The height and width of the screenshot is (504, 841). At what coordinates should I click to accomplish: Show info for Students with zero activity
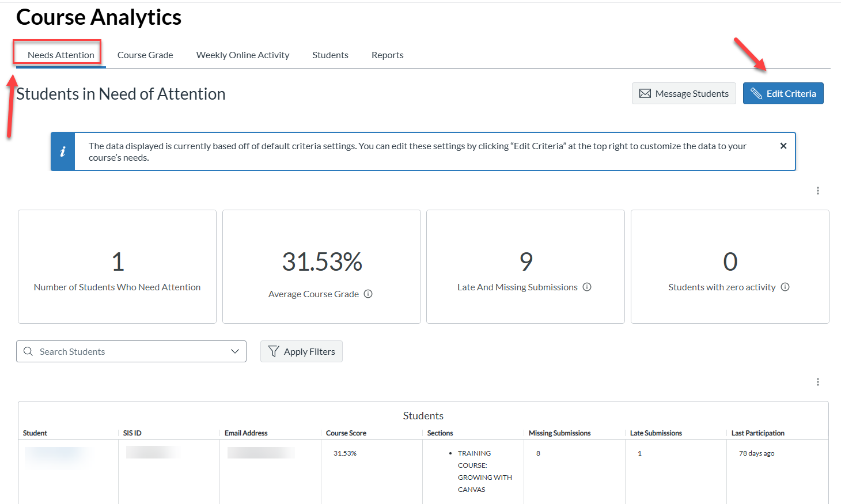(x=785, y=287)
